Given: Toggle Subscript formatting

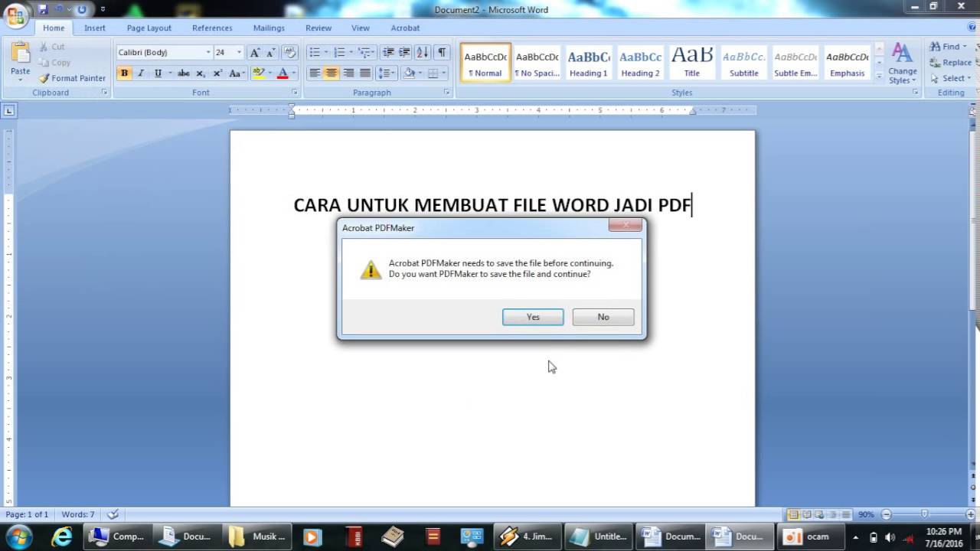Looking at the screenshot, I should (x=201, y=73).
